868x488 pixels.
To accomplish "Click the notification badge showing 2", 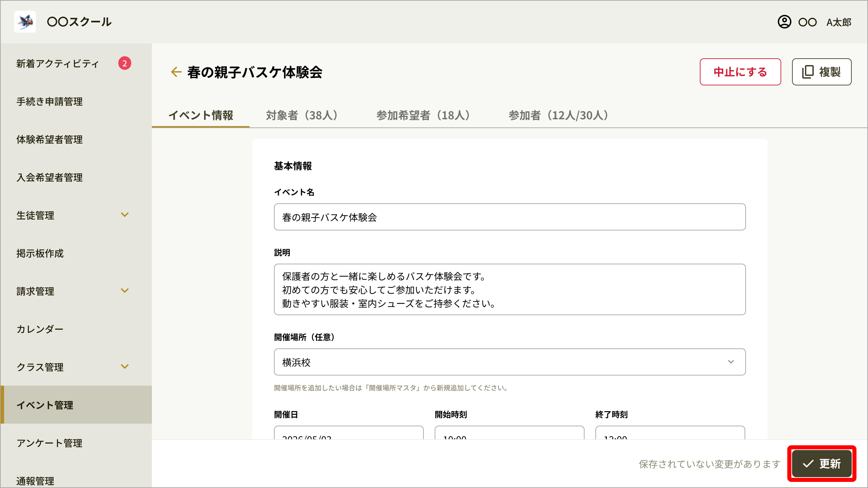I will (x=124, y=63).
